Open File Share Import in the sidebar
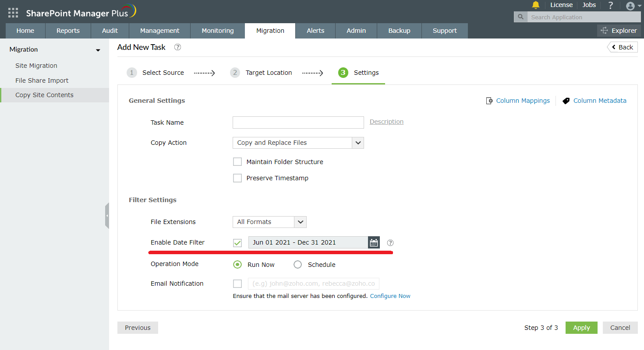 tap(42, 80)
